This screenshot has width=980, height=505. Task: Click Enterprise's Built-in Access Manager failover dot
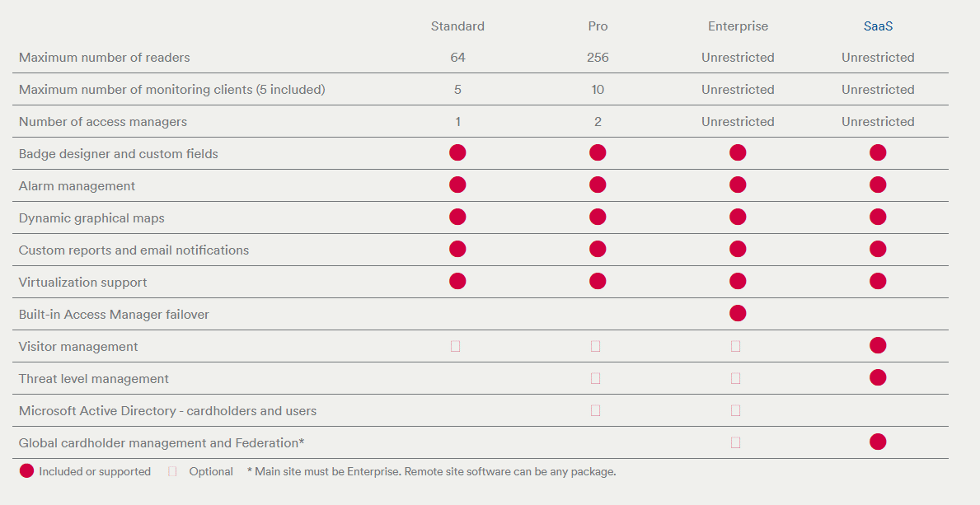click(x=738, y=313)
